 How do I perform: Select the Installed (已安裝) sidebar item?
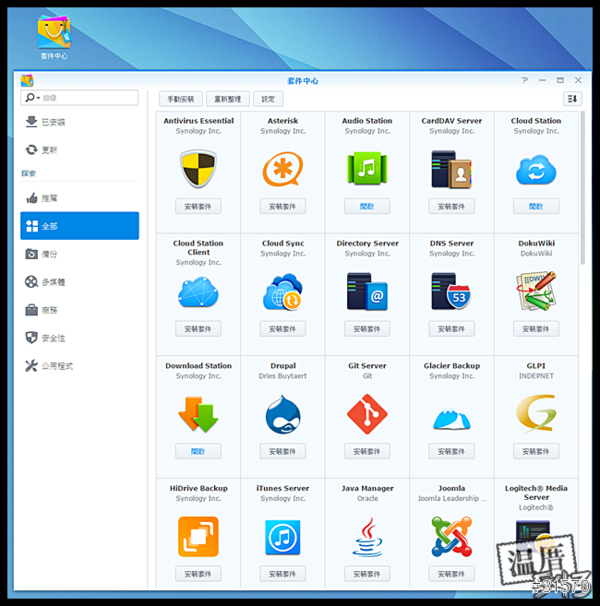(x=80, y=122)
